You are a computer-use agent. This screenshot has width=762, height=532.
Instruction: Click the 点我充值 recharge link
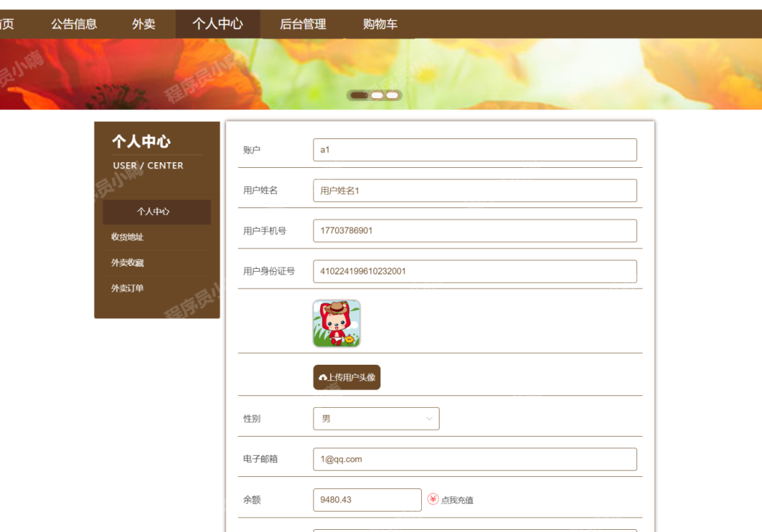[457, 500]
